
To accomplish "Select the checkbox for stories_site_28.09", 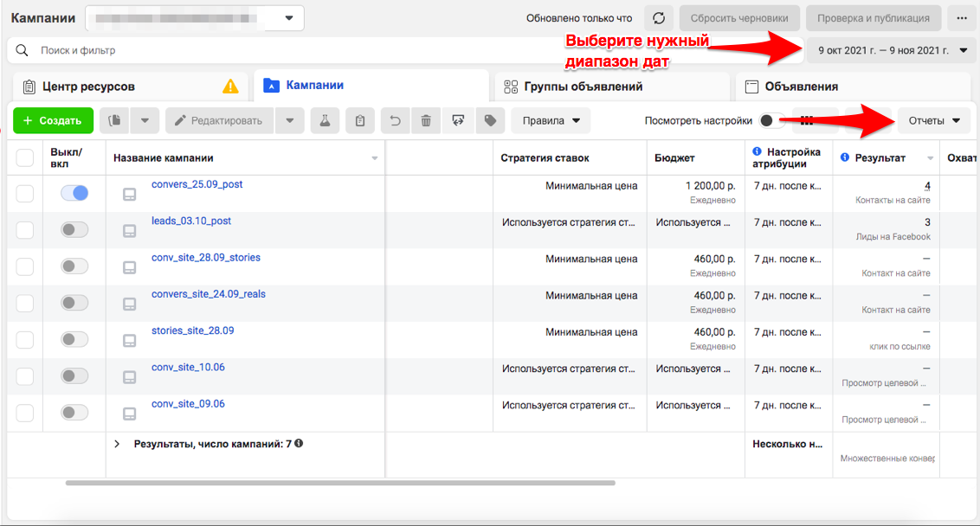I will pyautogui.click(x=25, y=340).
